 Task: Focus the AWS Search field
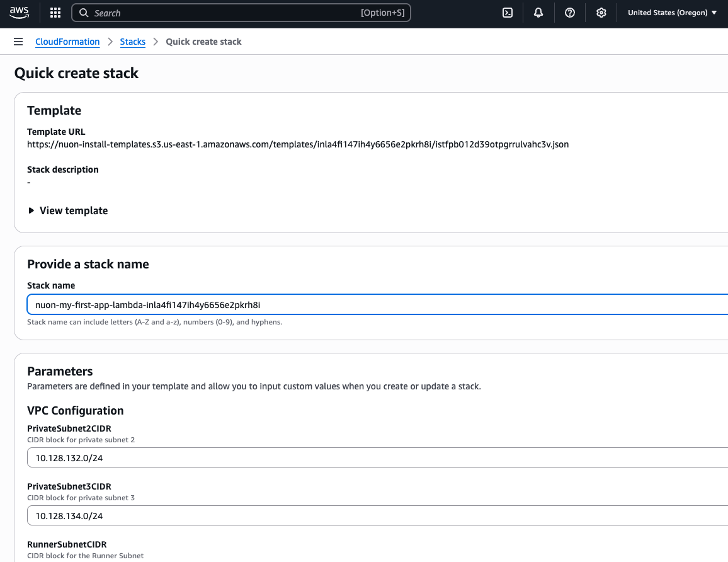[x=241, y=13]
